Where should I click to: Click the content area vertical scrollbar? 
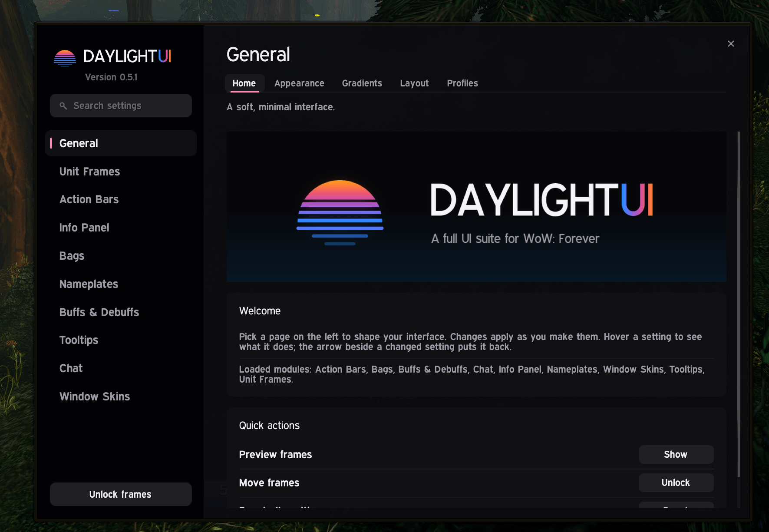point(739,304)
